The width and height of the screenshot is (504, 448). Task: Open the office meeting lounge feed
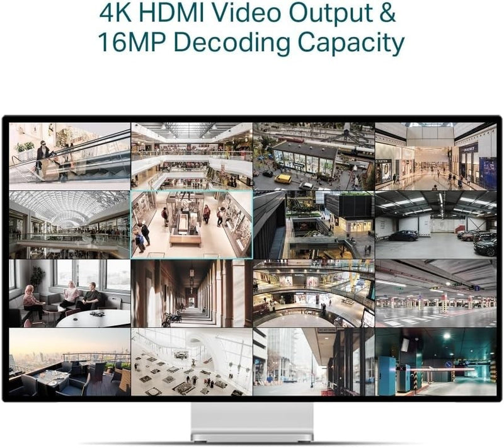pyautogui.click(x=70, y=294)
